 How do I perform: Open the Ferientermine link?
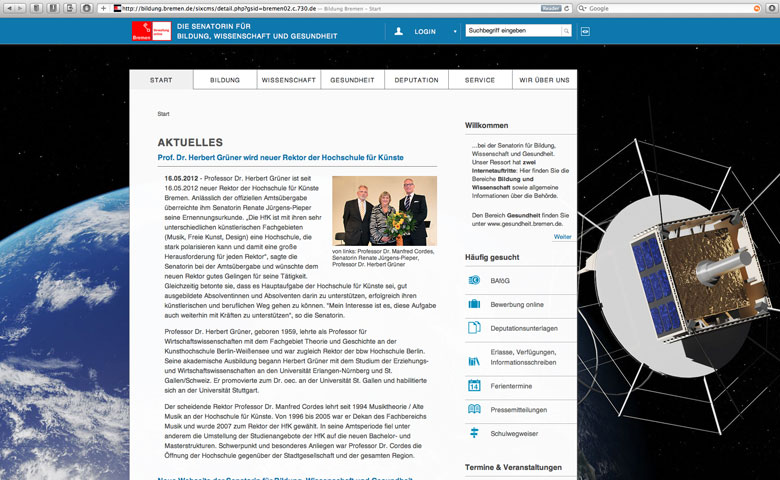pos(511,386)
